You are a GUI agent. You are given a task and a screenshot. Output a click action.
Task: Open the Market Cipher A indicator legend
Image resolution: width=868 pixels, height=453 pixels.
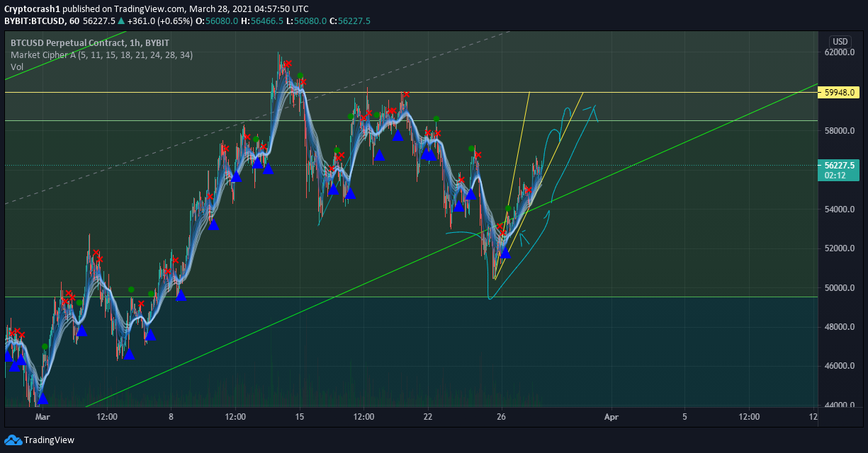pyautogui.click(x=101, y=55)
